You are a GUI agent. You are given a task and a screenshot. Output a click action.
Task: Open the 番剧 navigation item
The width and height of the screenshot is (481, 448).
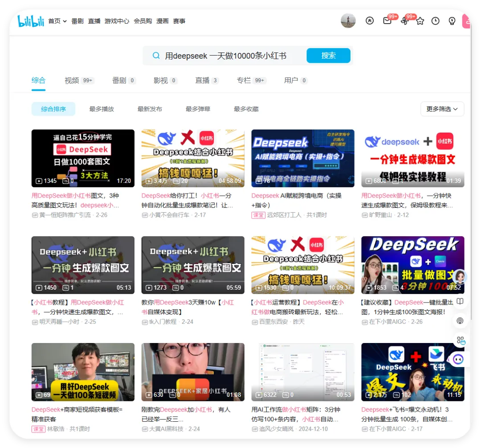tap(77, 21)
